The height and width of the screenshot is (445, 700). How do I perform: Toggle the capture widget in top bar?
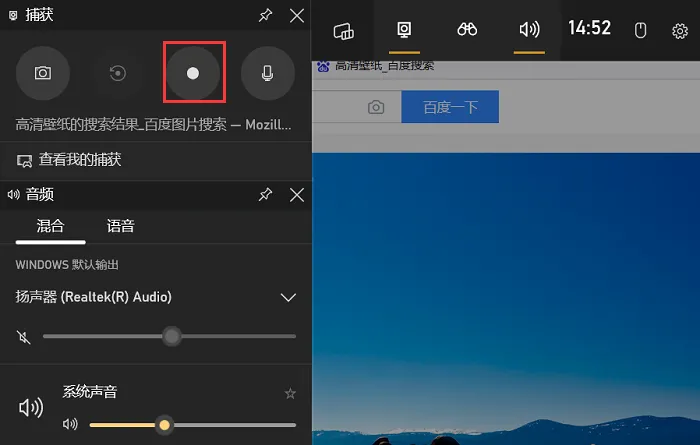click(x=404, y=30)
